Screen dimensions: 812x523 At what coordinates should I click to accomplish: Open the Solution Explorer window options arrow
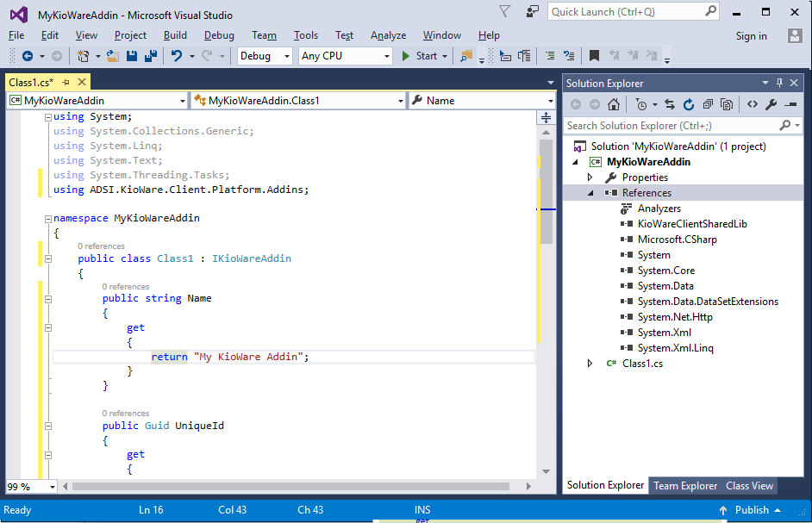click(x=765, y=83)
